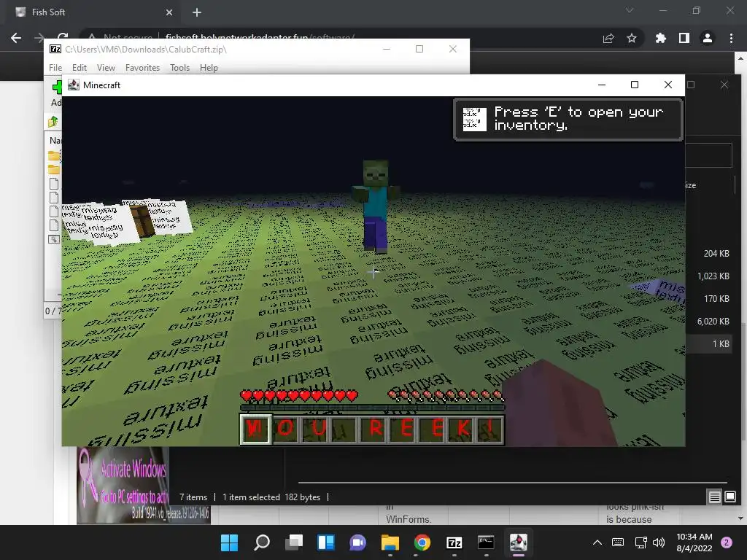Select the hotbar slot showing letter U
The width and height of the screenshot is (747, 560).
tap(315, 429)
